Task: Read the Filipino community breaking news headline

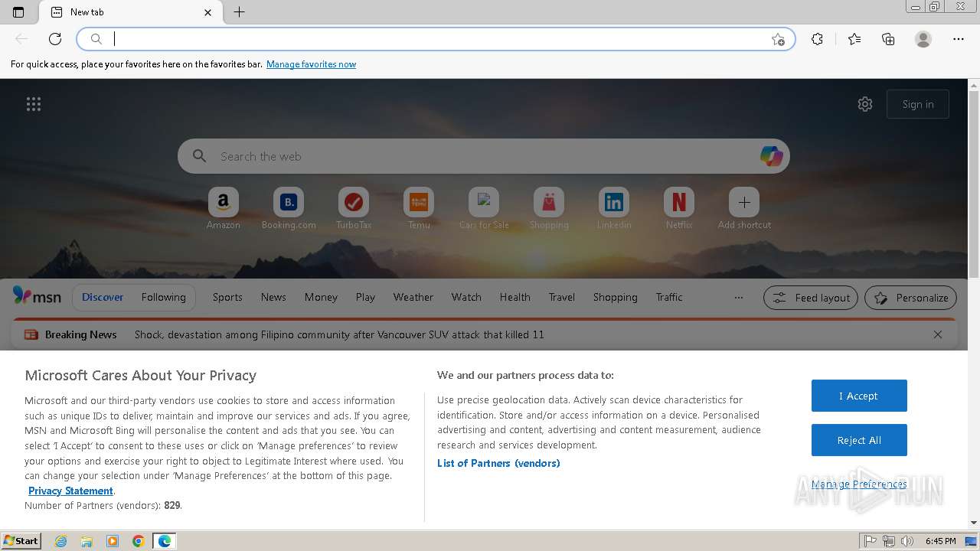Action: pos(339,334)
